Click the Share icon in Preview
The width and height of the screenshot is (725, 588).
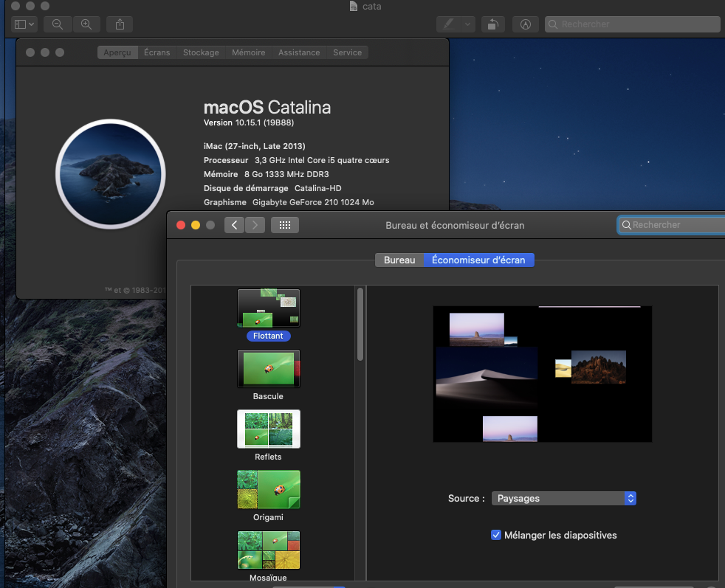(120, 24)
